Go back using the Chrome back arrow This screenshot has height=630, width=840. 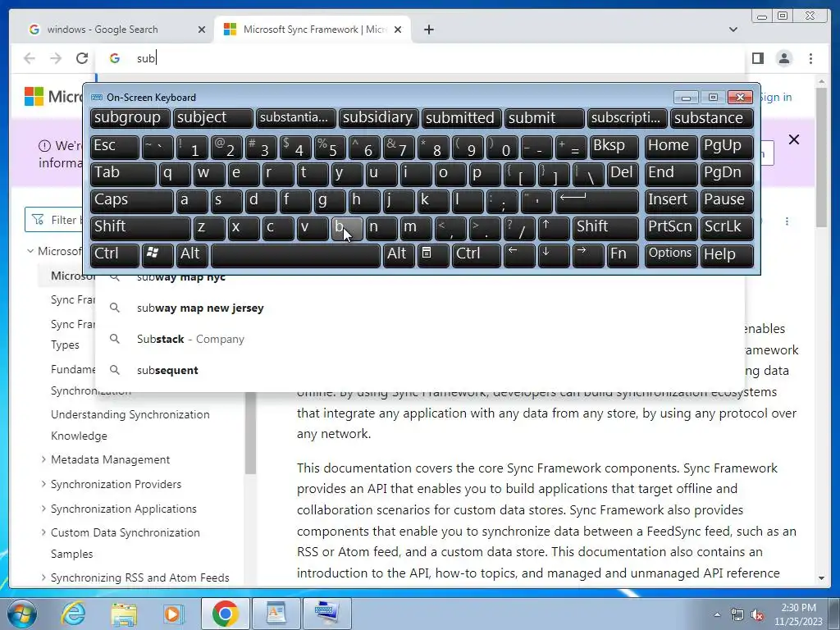point(30,58)
